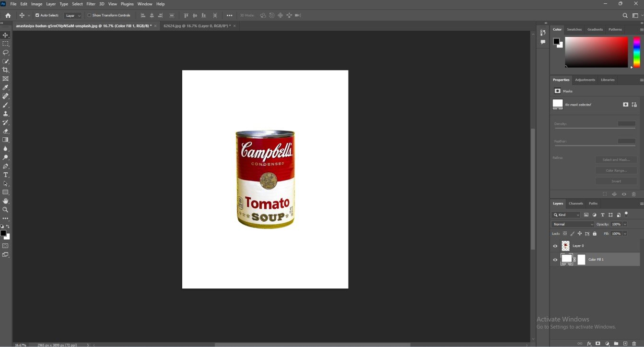
Task: Toggle Lock image pixels brush icon
Action: (572, 234)
